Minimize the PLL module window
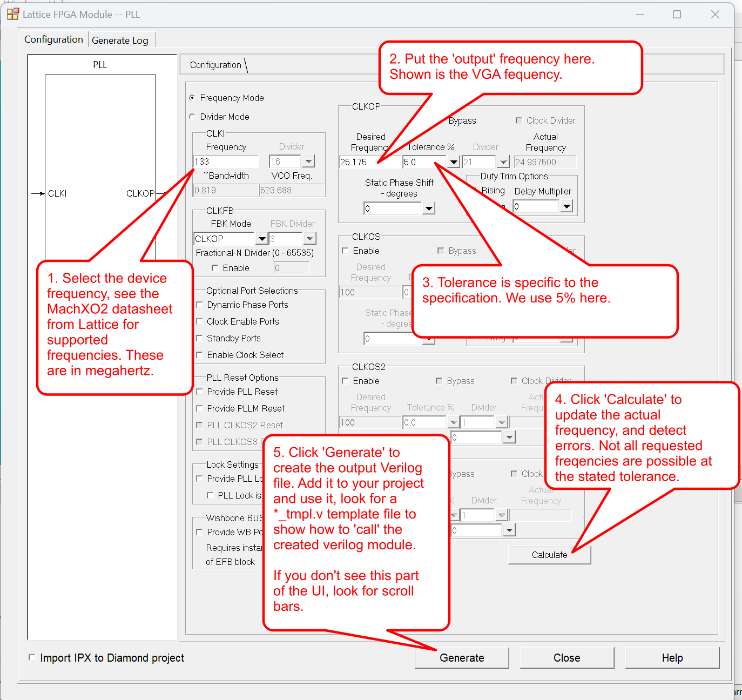 pyautogui.click(x=639, y=15)
